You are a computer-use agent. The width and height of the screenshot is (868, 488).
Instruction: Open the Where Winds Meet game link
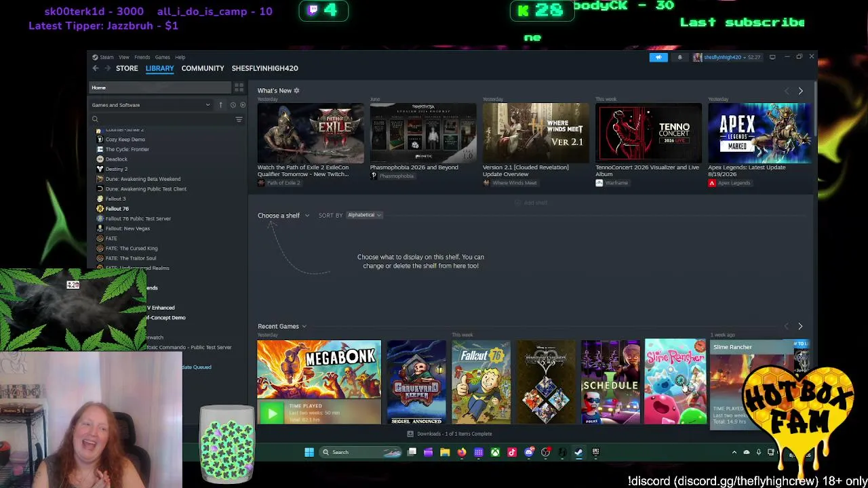[509, 183]
